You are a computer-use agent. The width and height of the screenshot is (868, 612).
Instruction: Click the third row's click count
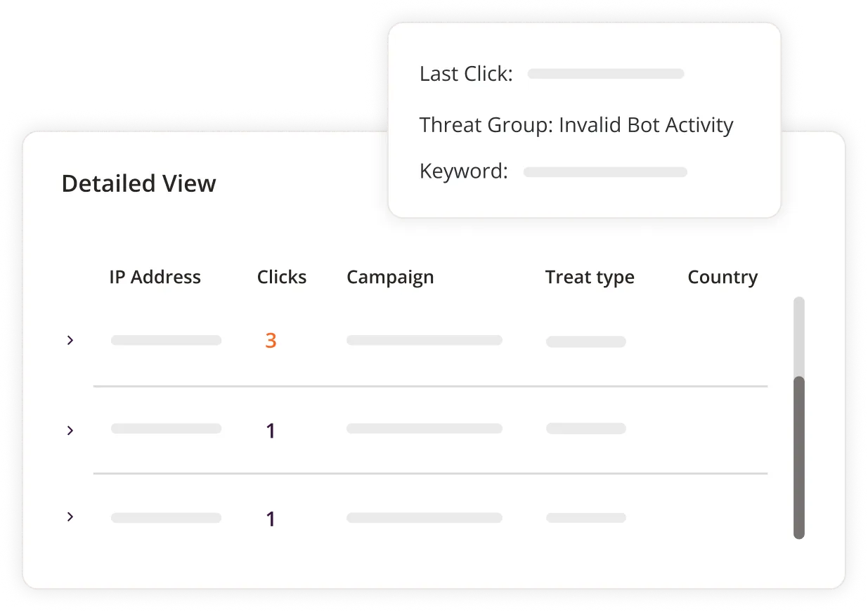tap(271, 519)
